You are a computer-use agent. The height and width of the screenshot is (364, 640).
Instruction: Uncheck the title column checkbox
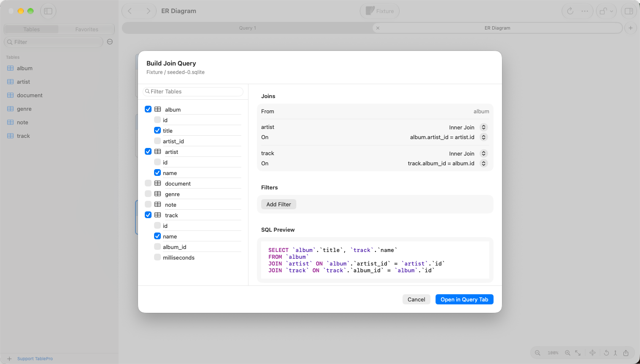click(x=157, y=130)
